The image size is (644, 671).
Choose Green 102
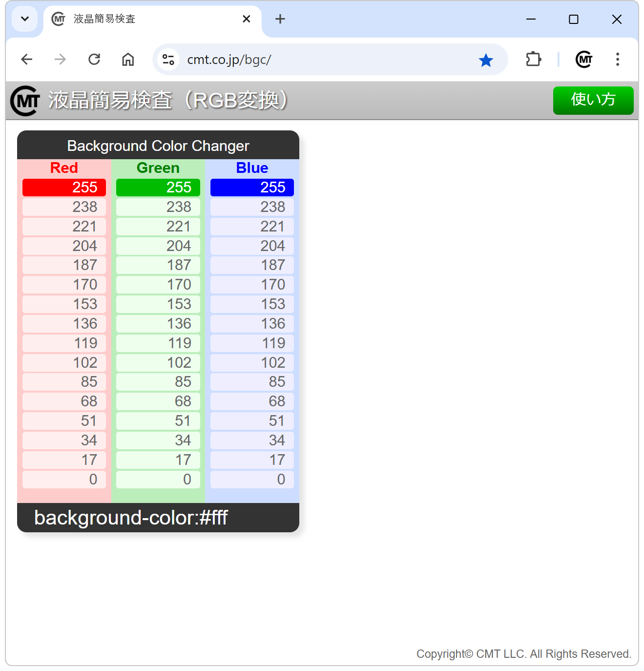click(x=158, y=363)
